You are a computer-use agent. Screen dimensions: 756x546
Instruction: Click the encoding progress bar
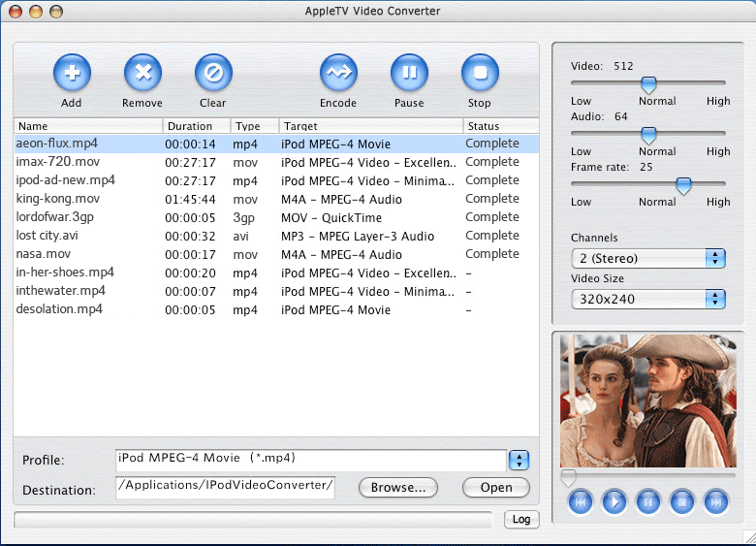click(254, 520)
